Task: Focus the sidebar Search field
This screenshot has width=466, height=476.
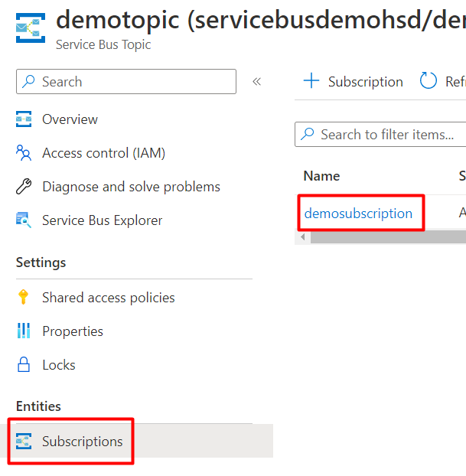Action: tap(126, 81)
